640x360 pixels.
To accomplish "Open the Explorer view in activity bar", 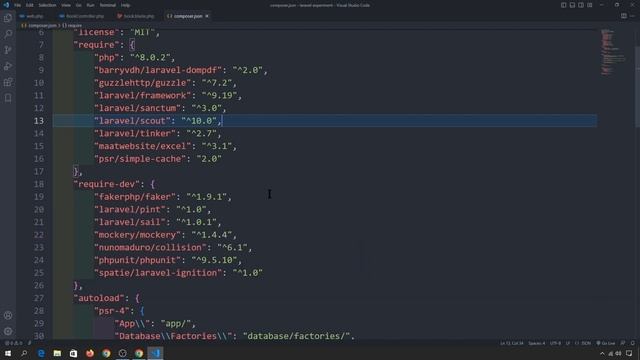I will point(8,18).
